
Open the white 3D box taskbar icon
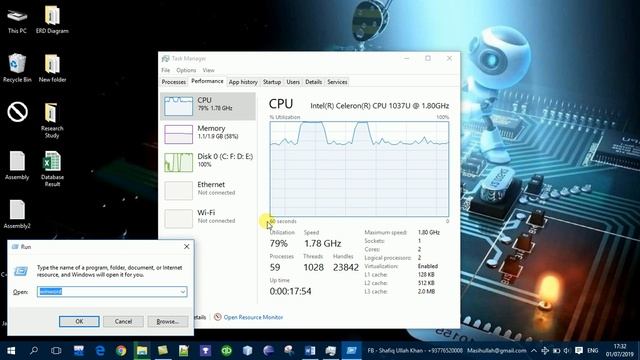pyautogui.click(x=247, y=351)
